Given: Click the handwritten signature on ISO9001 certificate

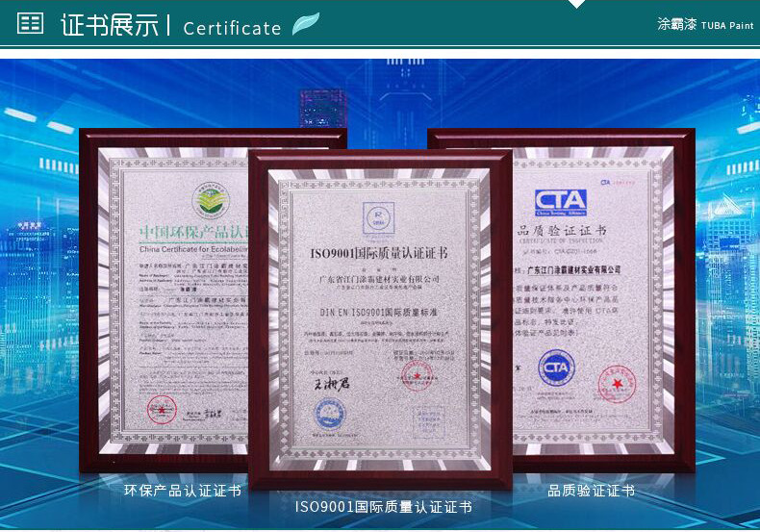Looking at the screenshot, I should [329, 385].
